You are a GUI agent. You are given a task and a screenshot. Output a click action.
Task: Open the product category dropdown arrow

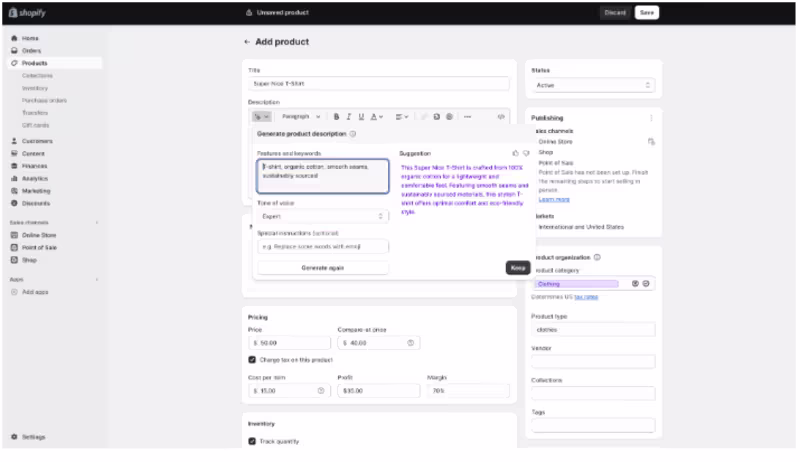coord(646,284)
